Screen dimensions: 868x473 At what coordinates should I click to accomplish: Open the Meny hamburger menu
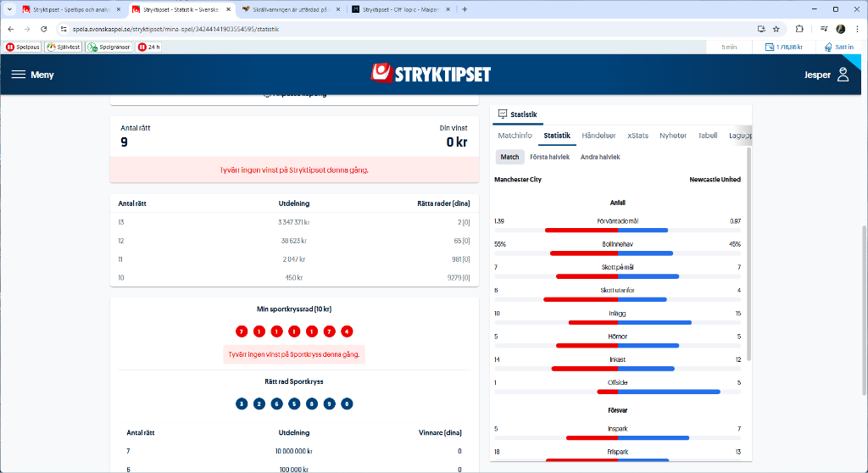(x=31, y=75)
